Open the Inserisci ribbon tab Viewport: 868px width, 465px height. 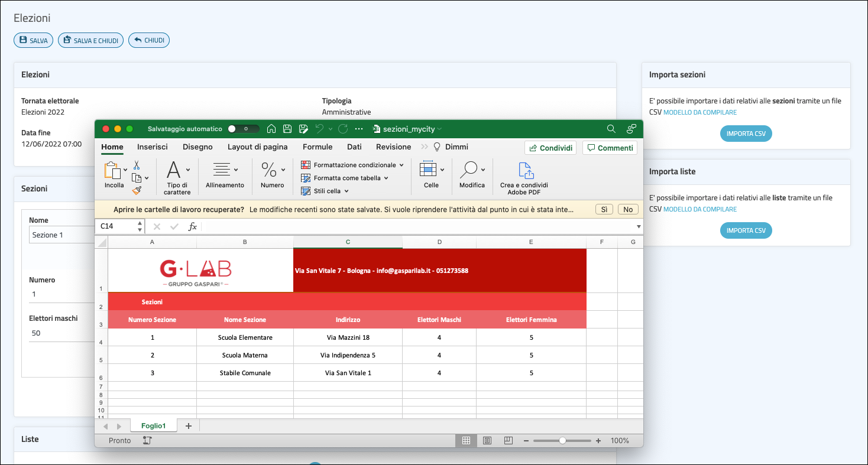[x=153, y=147]
